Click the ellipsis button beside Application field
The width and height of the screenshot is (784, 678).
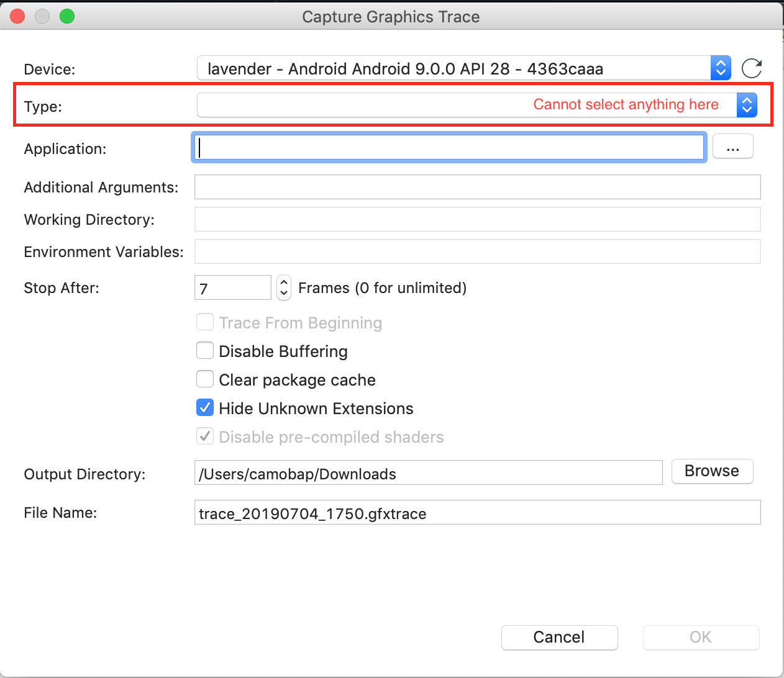click(733, 147)
